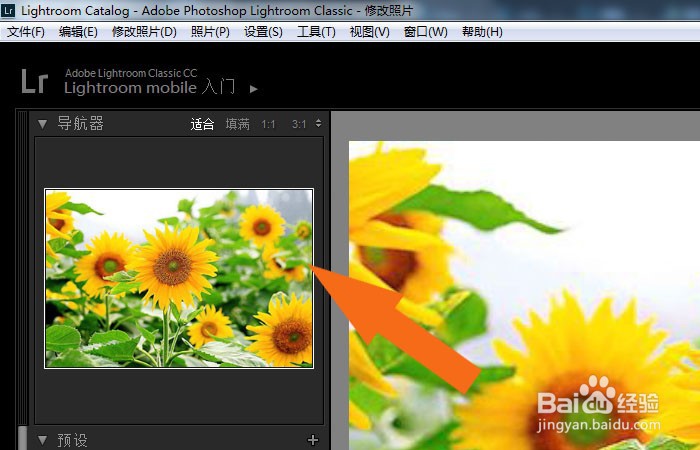Select the 填满 zoom level

pyautogui.click(x=238, y=124)
